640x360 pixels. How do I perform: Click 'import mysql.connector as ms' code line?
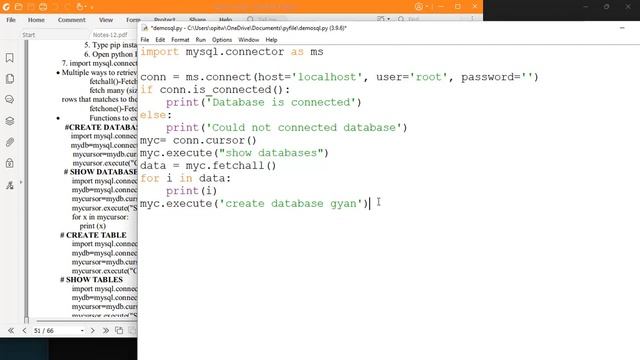(231, 52)
